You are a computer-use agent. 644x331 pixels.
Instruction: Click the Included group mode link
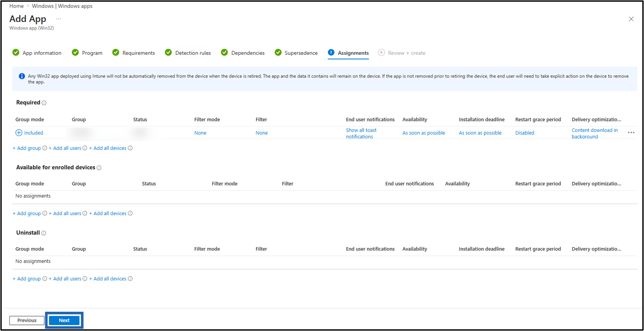[34, 133]
